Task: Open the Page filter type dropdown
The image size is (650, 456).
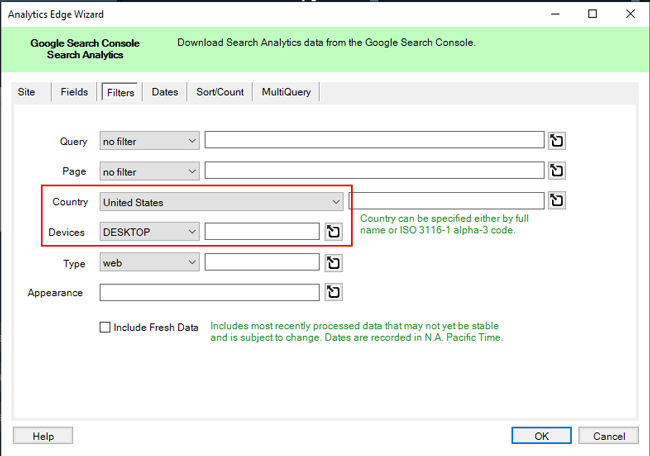Action: pos(149,171)
